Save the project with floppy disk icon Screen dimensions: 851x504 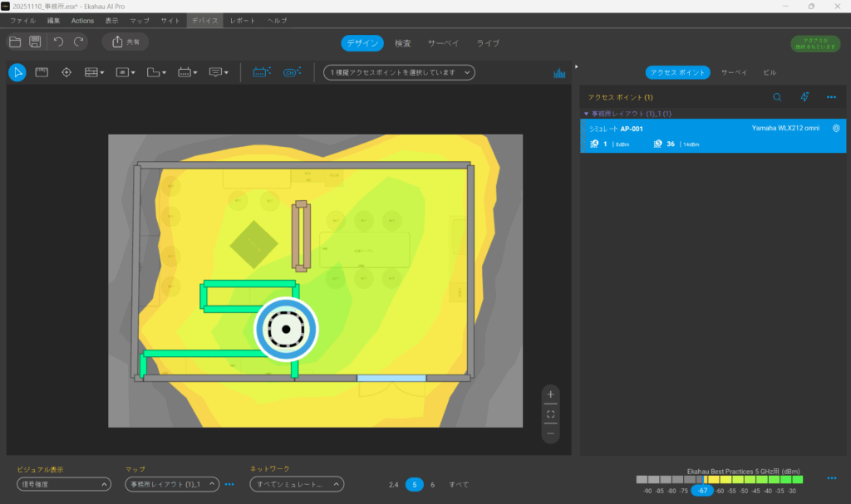[35, 42]
